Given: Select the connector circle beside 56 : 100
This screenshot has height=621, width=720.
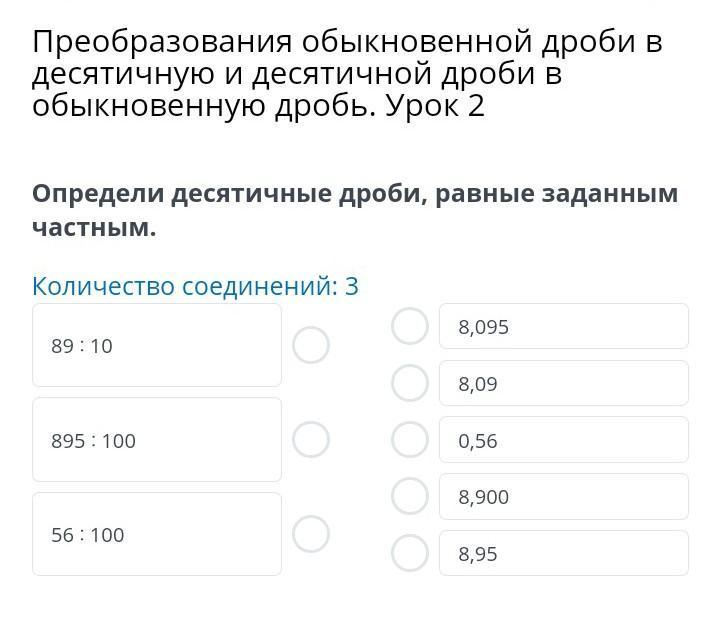Looking at the screenshot, I should pos(311,534).
